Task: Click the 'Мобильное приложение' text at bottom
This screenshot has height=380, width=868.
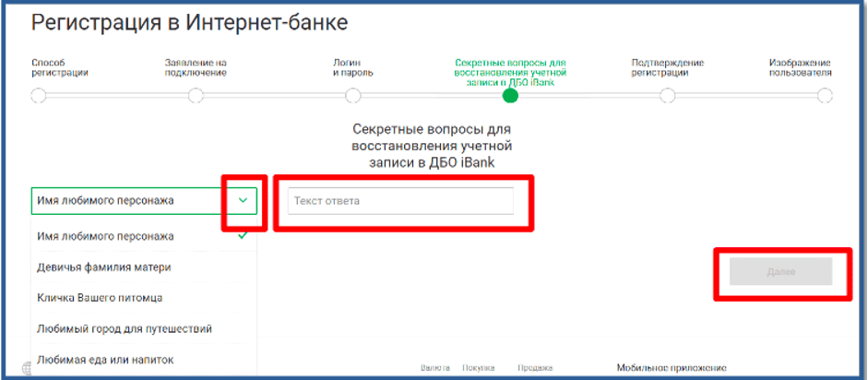Action: tap(671, 368)
